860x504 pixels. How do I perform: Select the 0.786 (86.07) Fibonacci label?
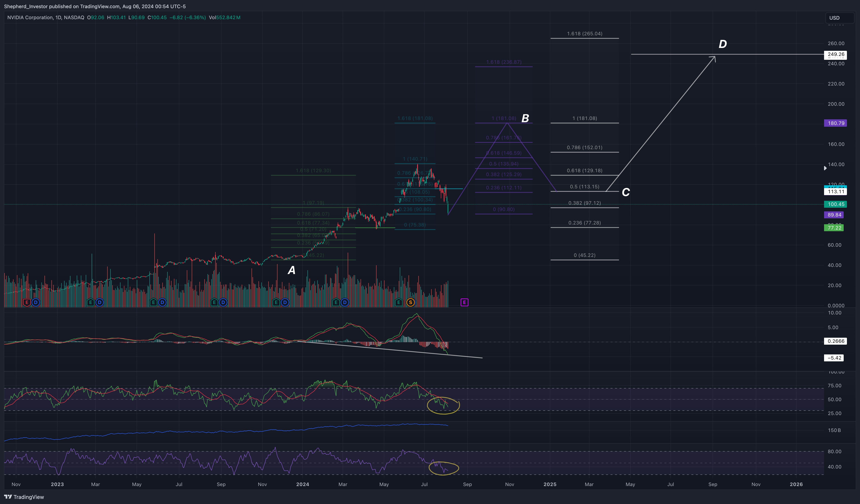313,214
